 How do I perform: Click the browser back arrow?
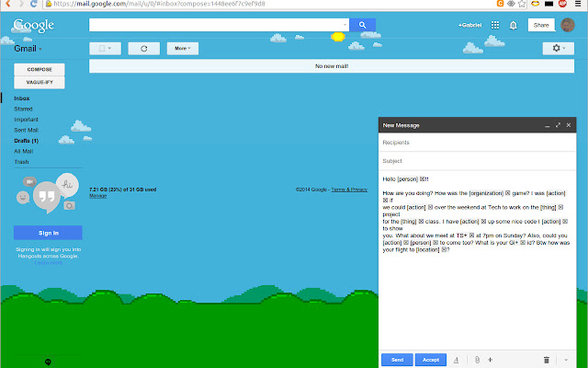pyautogui.click(x=7, y=4)
